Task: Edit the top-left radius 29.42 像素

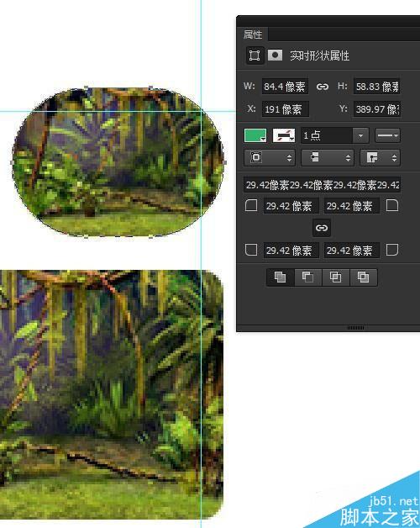Action: click(x=291, y=206)
